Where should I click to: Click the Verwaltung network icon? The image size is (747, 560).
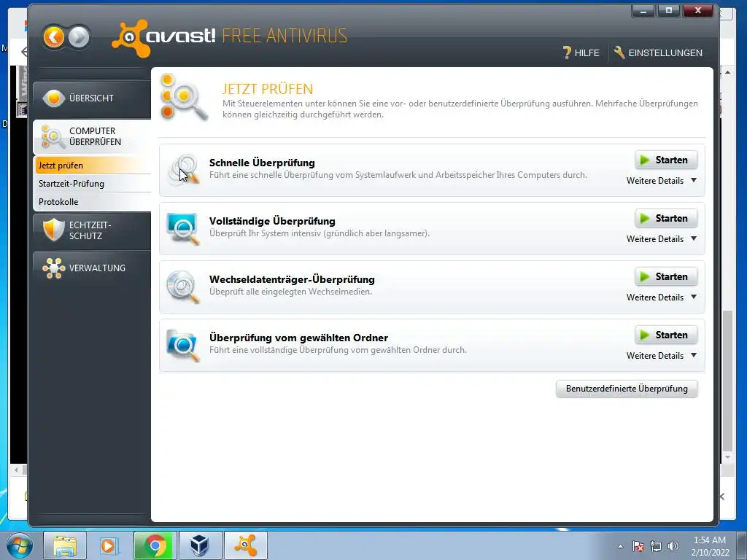pos(53,268)
